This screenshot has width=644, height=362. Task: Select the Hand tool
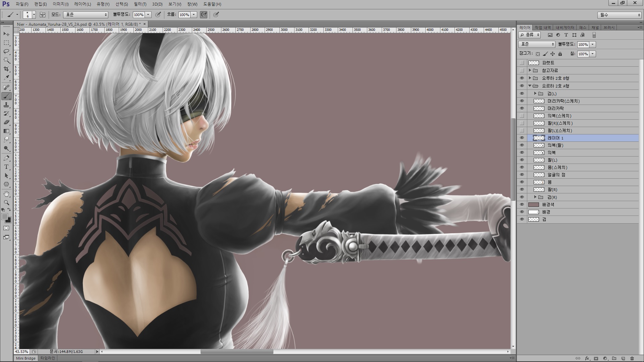click(6, 194)
